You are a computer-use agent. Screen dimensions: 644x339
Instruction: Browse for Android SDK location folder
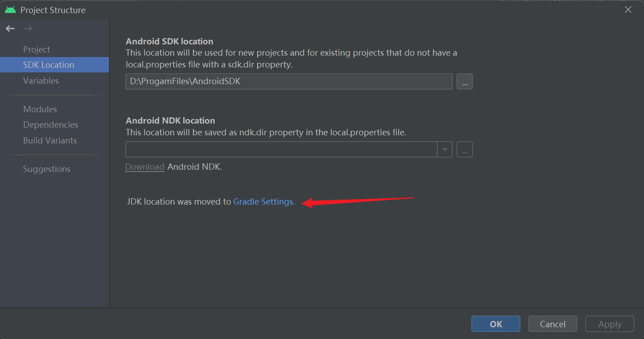464,81
